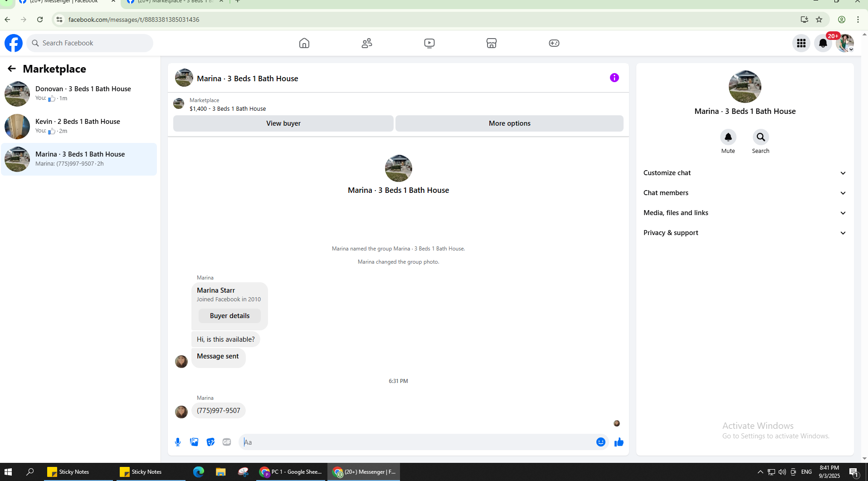This screenshot has height=481, width=868.
Task: Open listing photo thumbnail in right panel
Action: pos(745,87)
